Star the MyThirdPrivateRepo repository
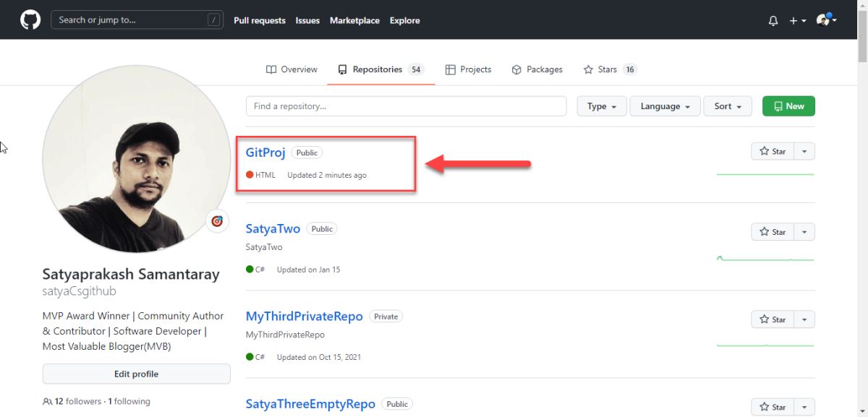Image resolution: width=868 pixels, height=417 pixels. 773,319
